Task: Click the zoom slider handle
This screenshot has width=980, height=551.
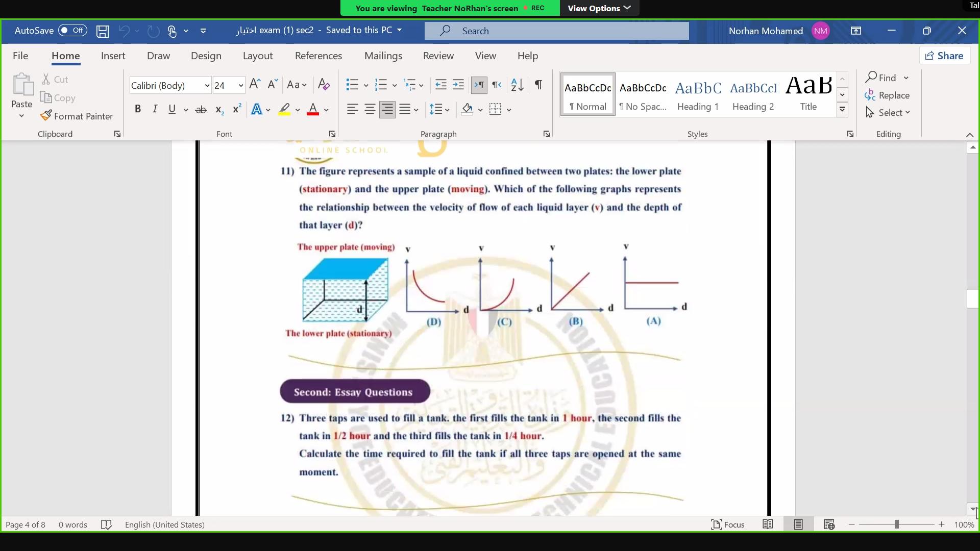Action: point(896,524)
